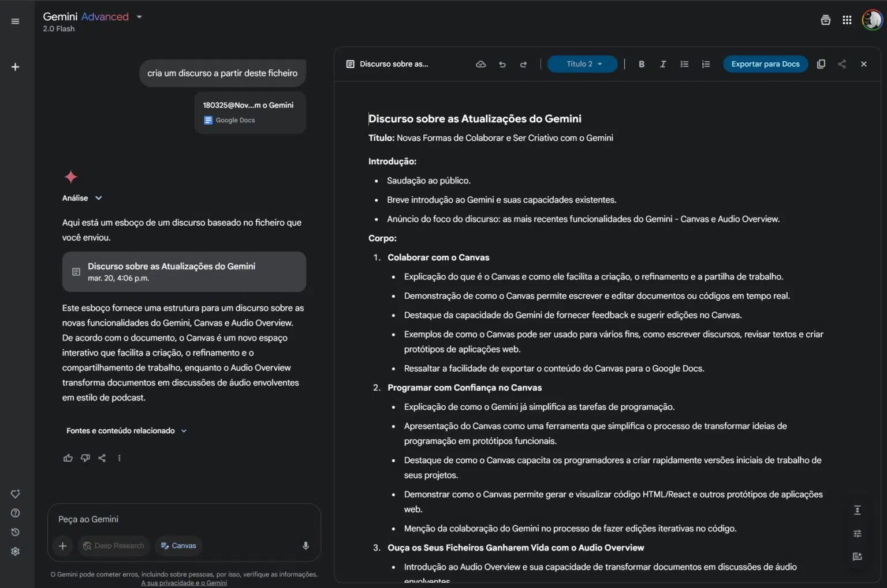887x588 pixels.
Task: Click the Gemini sparkle icon
Action: (x=71, y=177)
